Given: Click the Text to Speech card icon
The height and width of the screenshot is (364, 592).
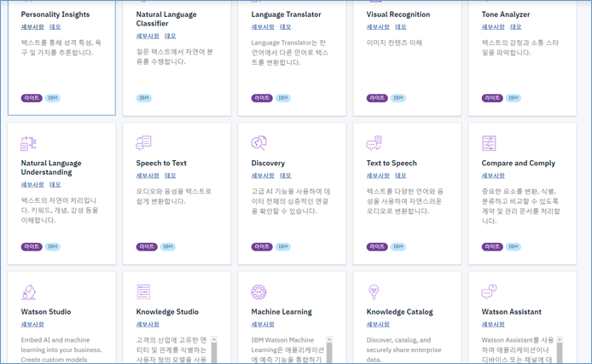Looking at the screenshot, I should [374, 143].
